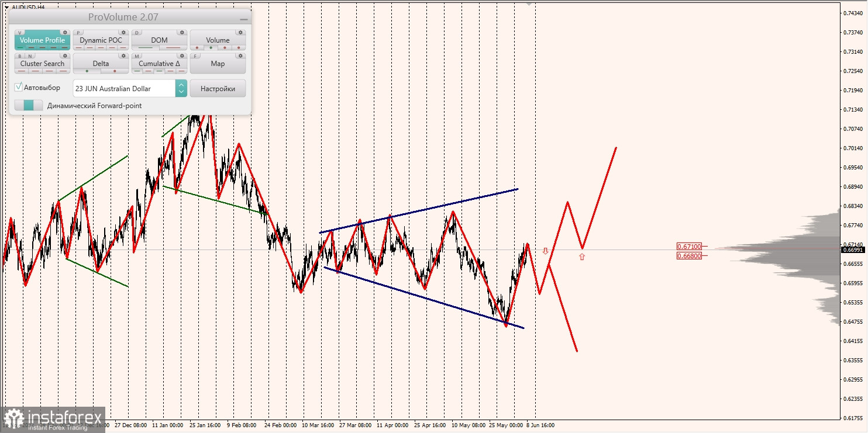Toggle first red segment under Dynamic POC

[78, 47]
